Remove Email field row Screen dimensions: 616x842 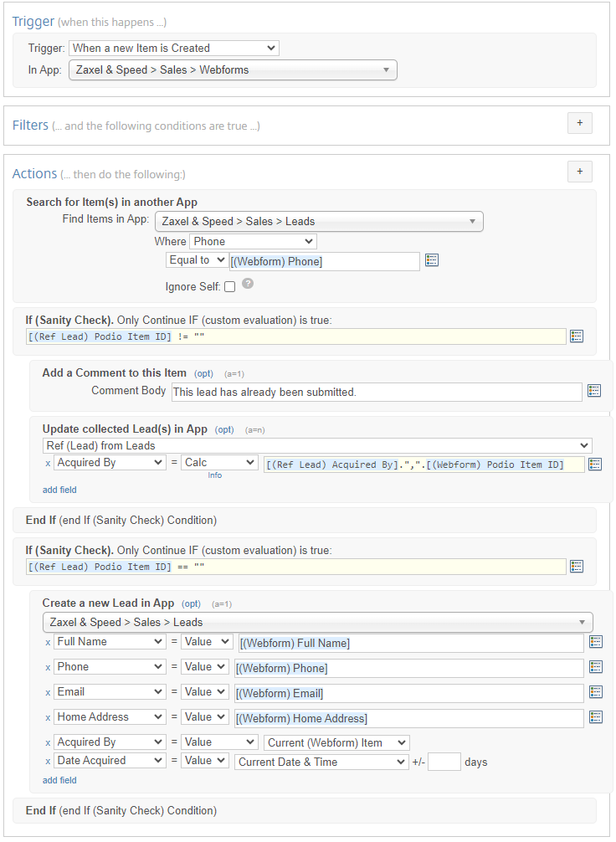pos(48,693)
